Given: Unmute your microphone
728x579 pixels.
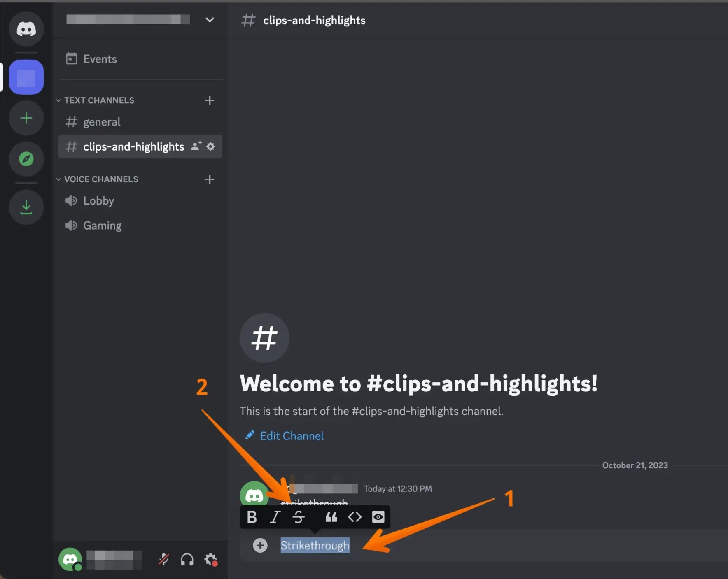Looking at the screenshot, I should (163, 559).
